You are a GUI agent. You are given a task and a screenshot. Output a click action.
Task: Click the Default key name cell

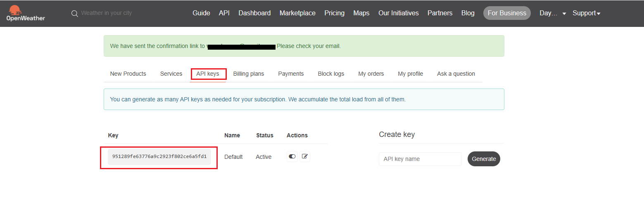pyautogui.click(x=233, y=157)
